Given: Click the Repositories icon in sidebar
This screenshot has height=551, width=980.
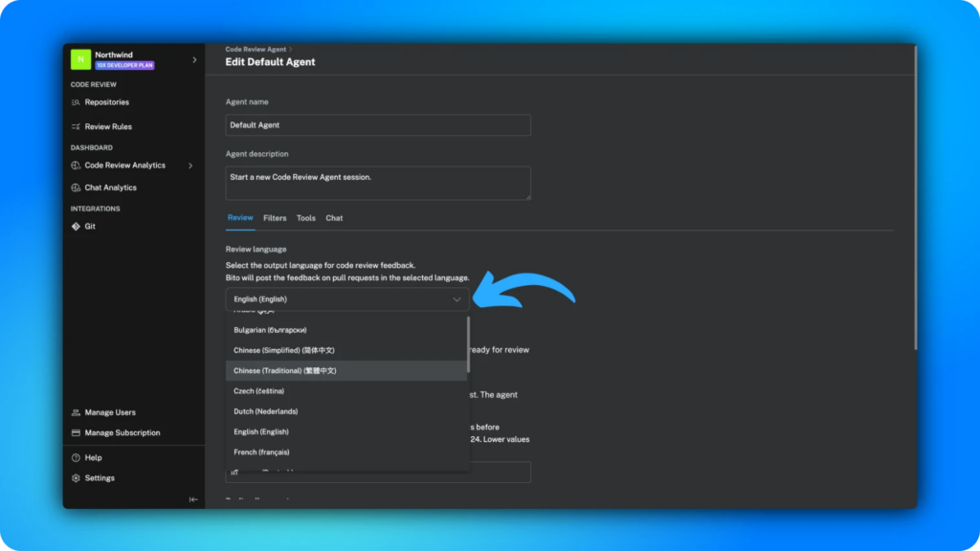Looking at the screenshot, I should pyautogui.click(x=76, y=102).
